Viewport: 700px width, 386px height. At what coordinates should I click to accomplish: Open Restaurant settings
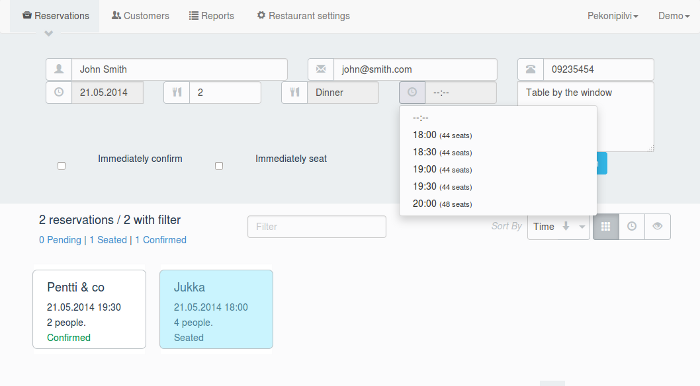coord(304,16)
